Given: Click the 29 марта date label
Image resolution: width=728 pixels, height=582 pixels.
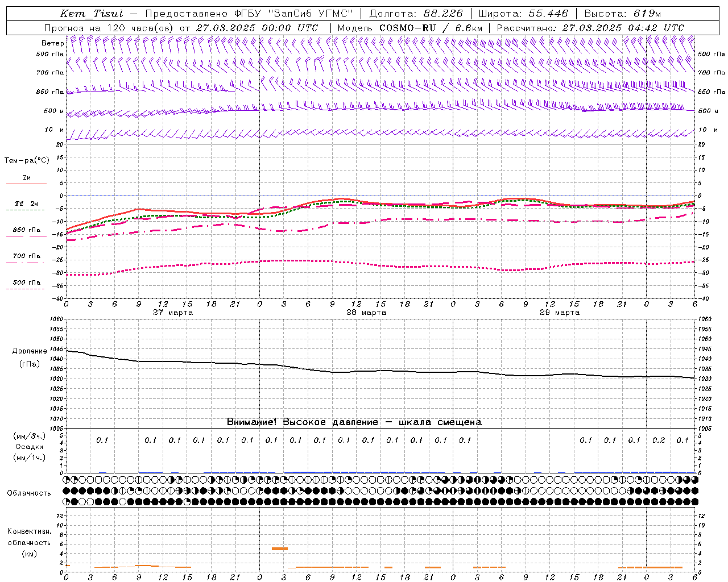Looking at the screenshot, I should coord(560,313).
